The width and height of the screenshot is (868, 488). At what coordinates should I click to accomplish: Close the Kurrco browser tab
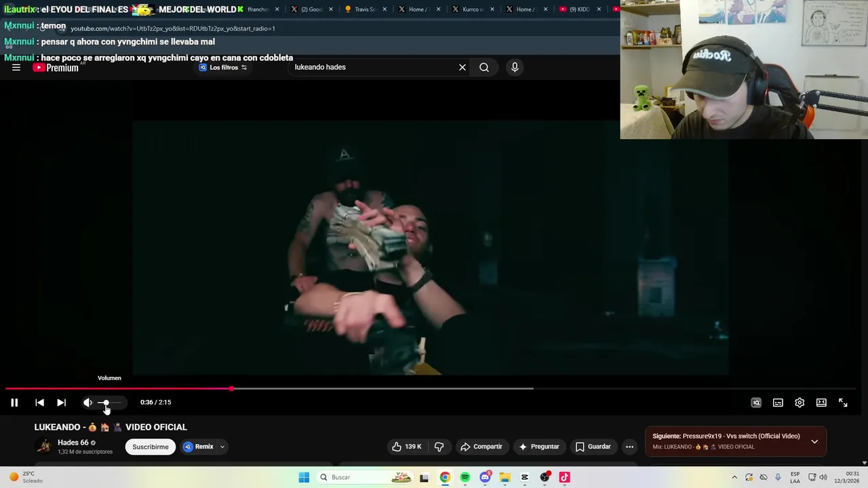click(492, 9)
